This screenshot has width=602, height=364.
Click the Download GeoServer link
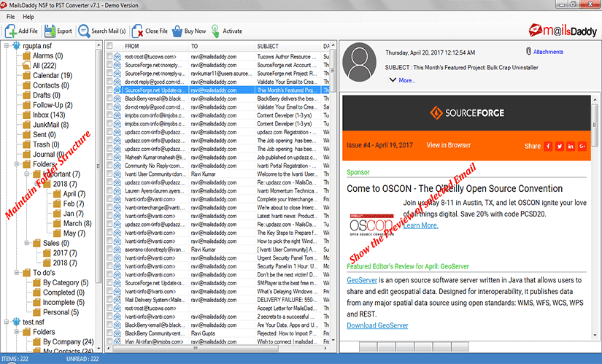[x=377, y=325]
